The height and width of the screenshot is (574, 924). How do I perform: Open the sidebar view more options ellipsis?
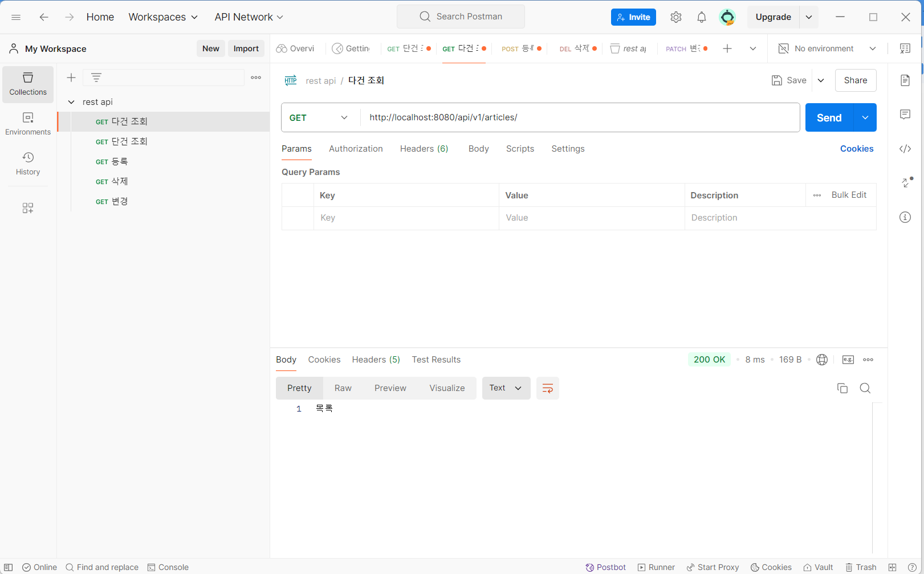coord(256,78)
